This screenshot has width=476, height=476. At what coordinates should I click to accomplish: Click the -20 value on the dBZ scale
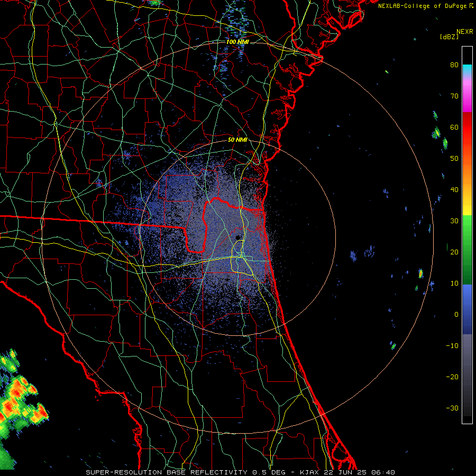coord(452,377)
